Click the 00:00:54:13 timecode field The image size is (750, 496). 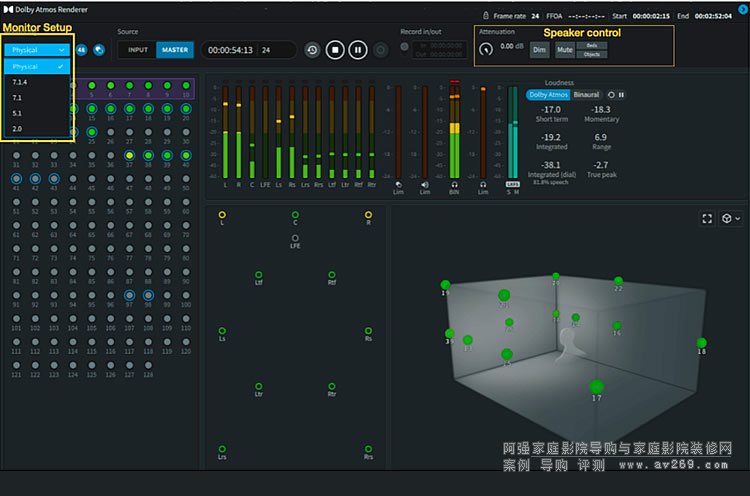228,50
